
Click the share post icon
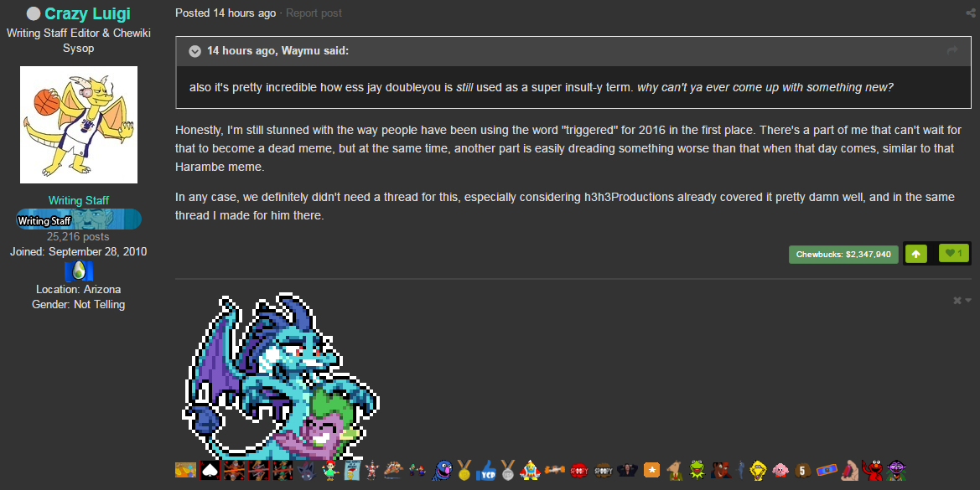[x=970, y=13]
